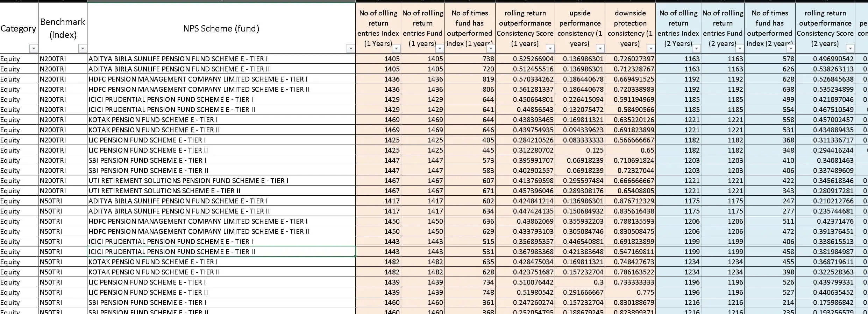Open the Category column filter dropdown
868x314 pixels.
(x=33, y=49)
